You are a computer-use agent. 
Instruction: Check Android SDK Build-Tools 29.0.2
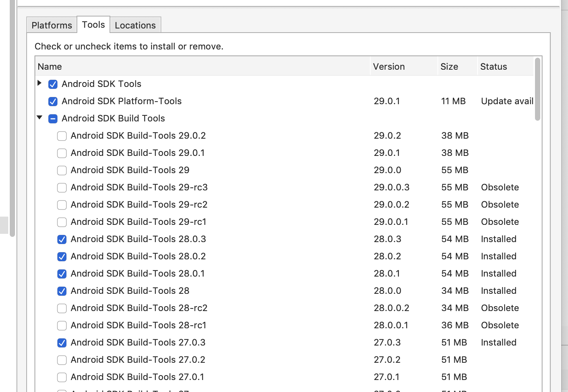click(x=62, y=136)
